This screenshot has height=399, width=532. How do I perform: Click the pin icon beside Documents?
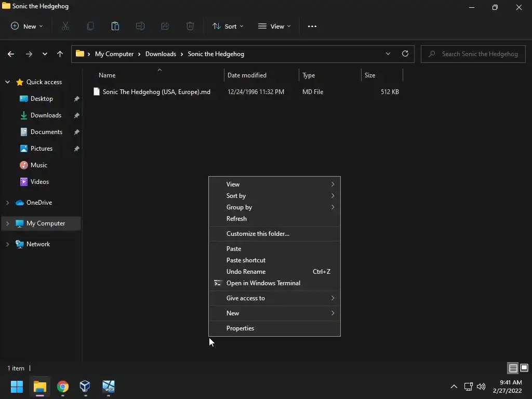tap(77, 132)
